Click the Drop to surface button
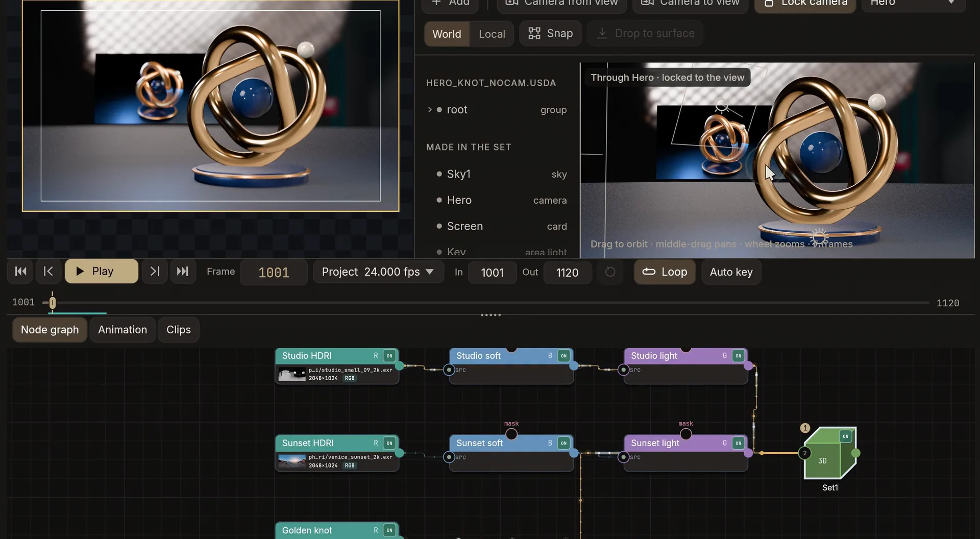Image resolution: width=980 pixels, height=539 pixels. 646,34
